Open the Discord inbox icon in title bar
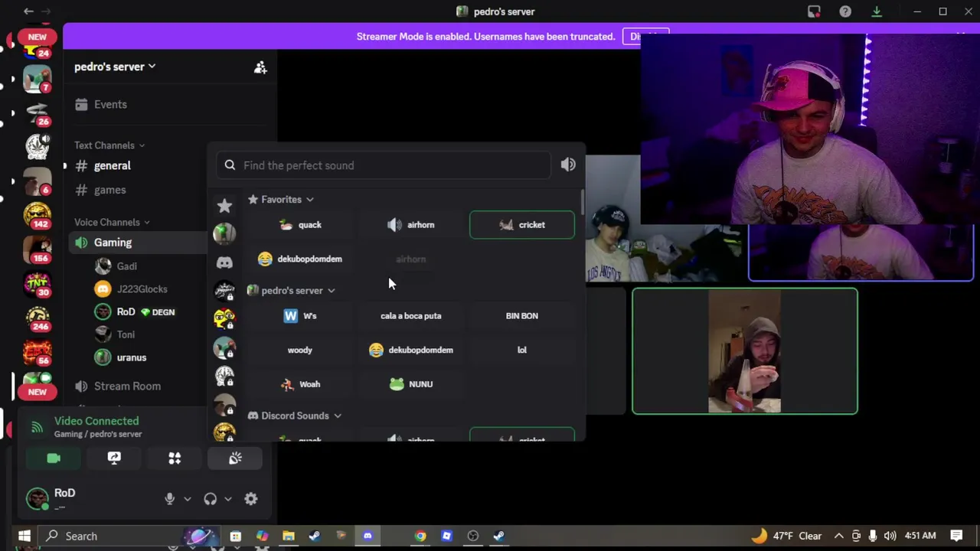 click(814, 11)
